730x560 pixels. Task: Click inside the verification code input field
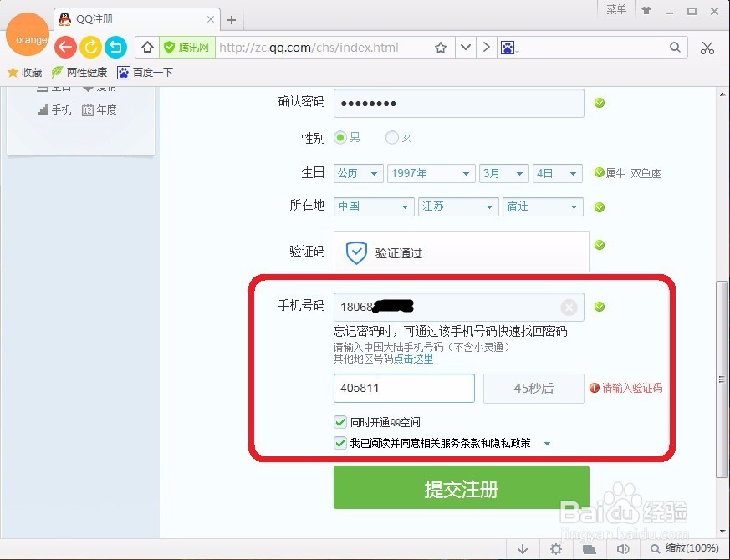coord(404,388)
